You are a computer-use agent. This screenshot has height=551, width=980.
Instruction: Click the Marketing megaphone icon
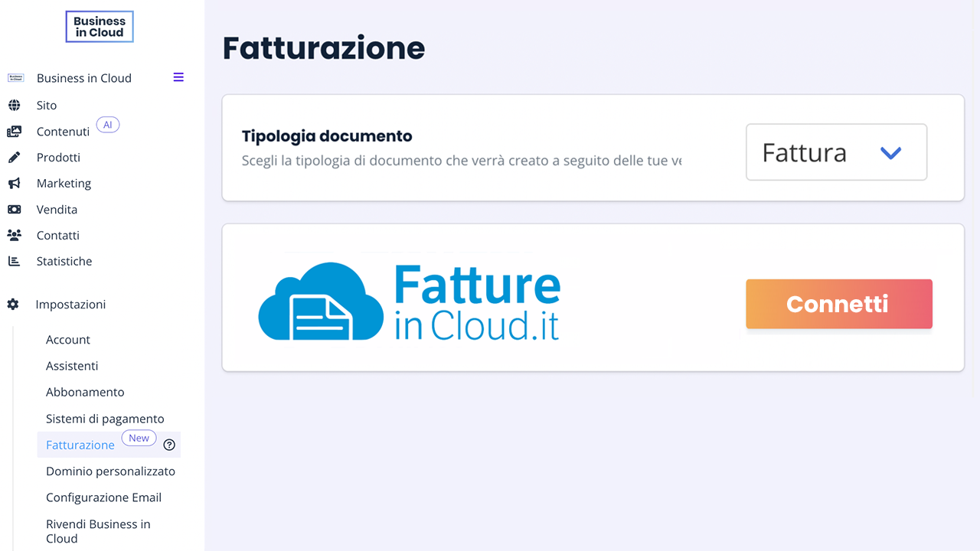14,184
